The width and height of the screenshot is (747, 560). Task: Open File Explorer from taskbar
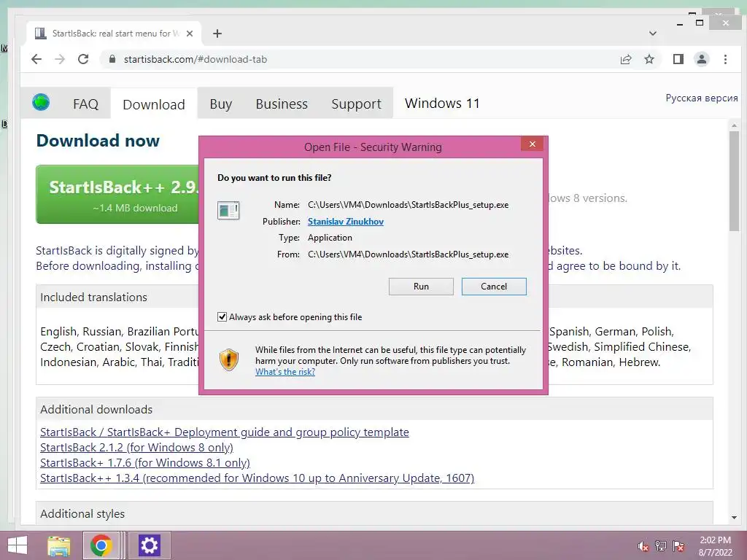pos(59,545)
